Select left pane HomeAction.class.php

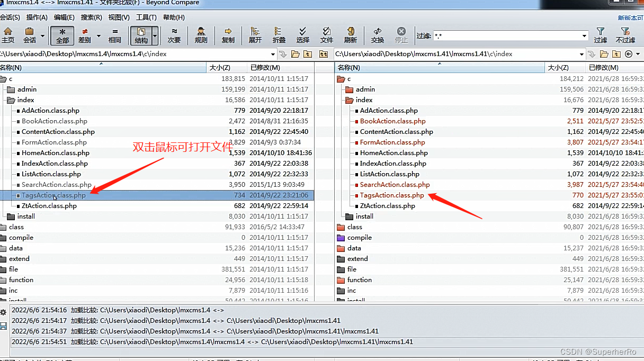tap(56, 153)
